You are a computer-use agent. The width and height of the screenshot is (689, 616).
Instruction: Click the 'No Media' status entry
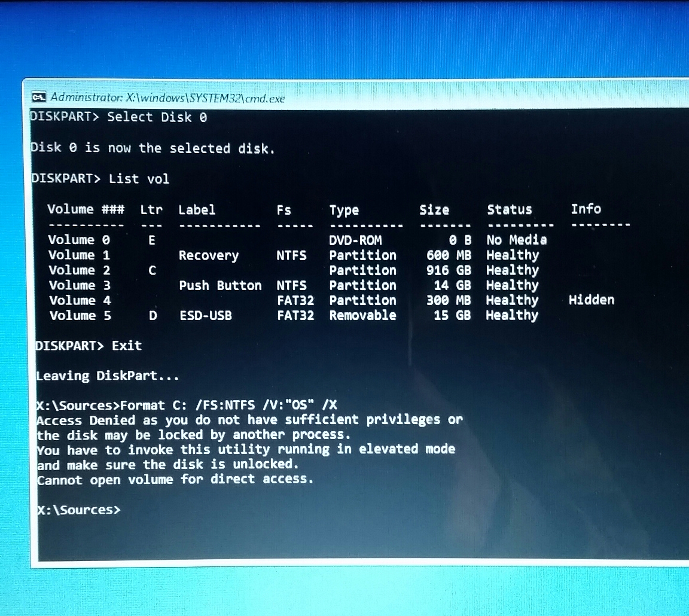[517, 240]
